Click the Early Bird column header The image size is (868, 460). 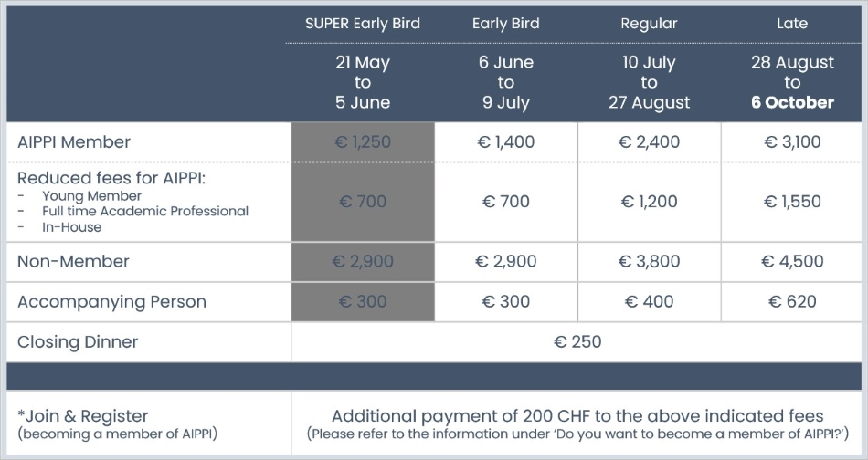[505, 24]
